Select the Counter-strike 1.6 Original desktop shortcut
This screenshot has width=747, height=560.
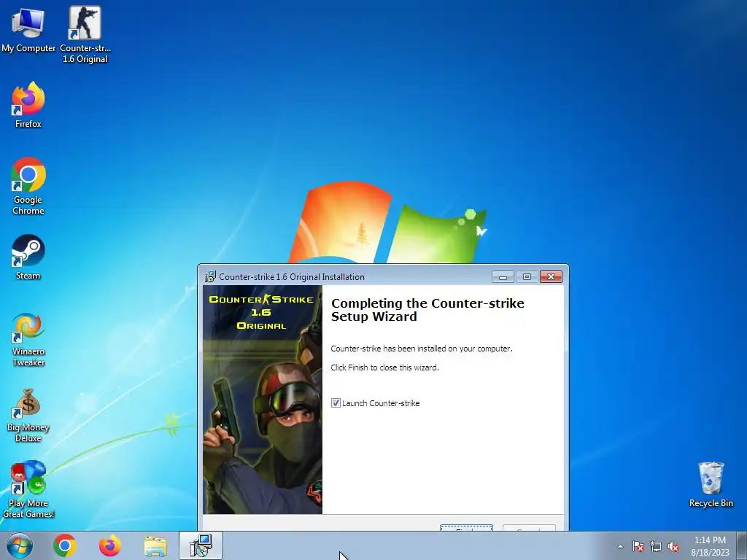pos(85,34)
